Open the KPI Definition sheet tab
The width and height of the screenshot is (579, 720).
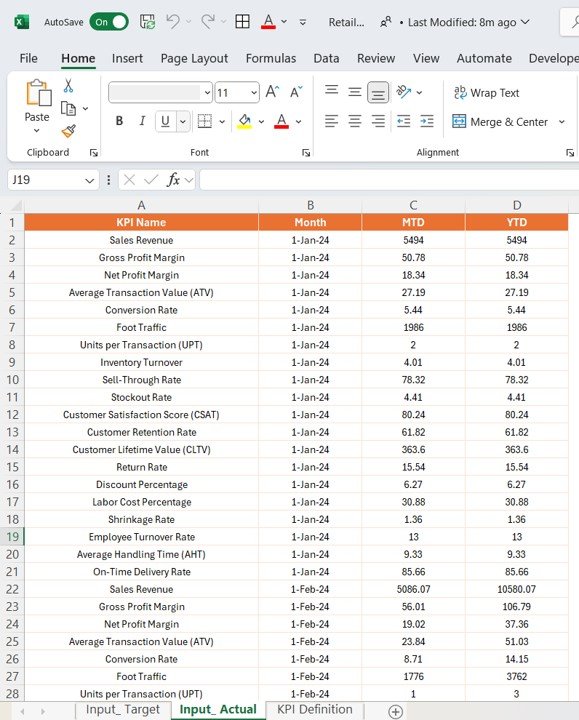pos(315,709)
